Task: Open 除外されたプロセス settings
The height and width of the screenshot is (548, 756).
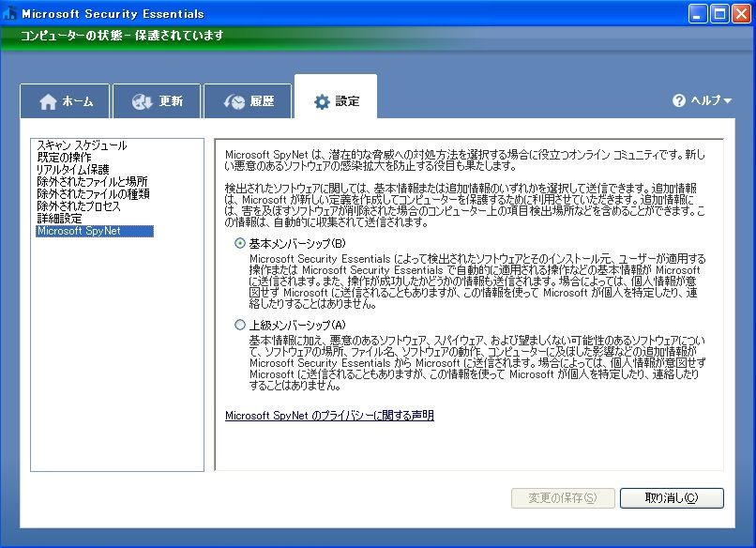Action: (x=79, y=206)
